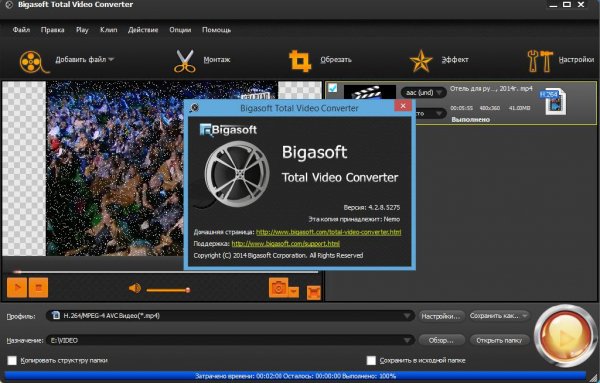Open the Профиль format dropdown
Viewport: 600px width, 383px height.
tap(230, 316)
